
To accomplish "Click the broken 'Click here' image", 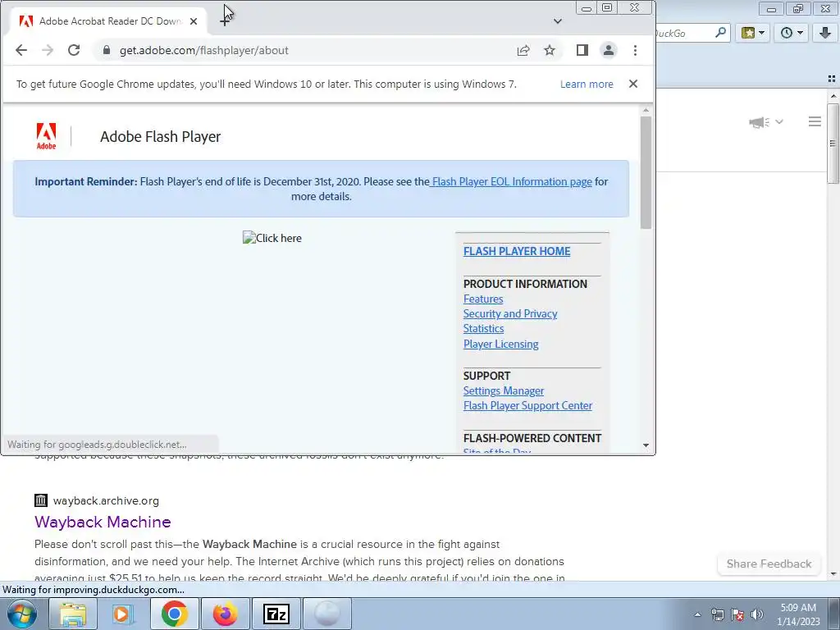I will tap(272, 238).
